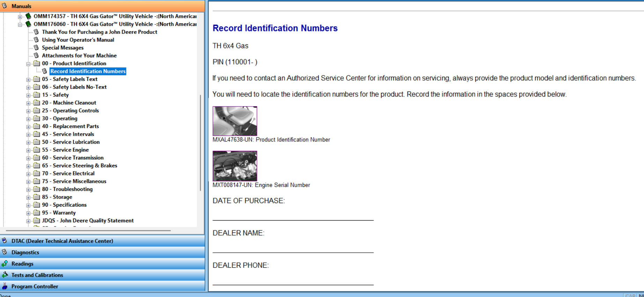Image resolution: width=644 pixels, height=297 pixels.
Task: Expand the 20 - Machine Cleanout folder
Action: (x=28, y=103)
